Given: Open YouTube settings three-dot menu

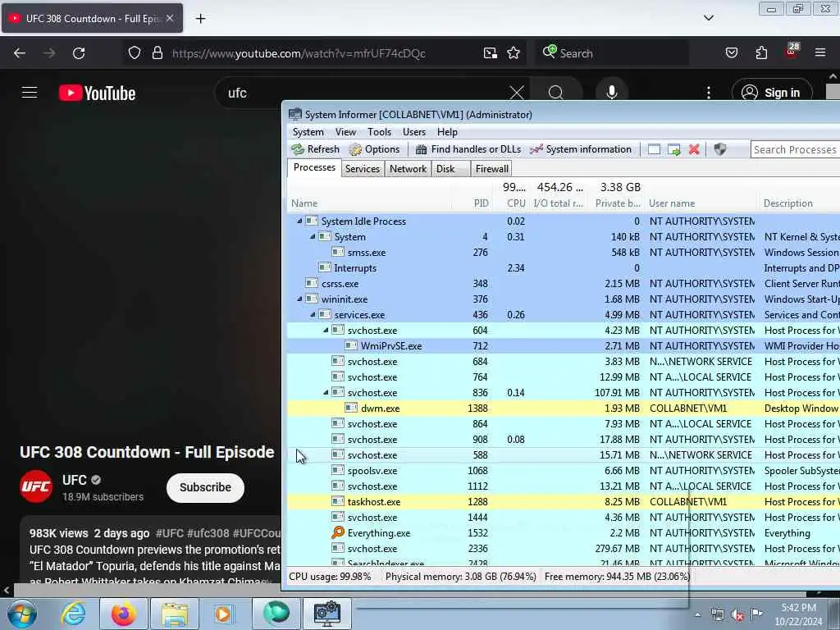Looking at the screenshot, I should click(x=708, y=93).
